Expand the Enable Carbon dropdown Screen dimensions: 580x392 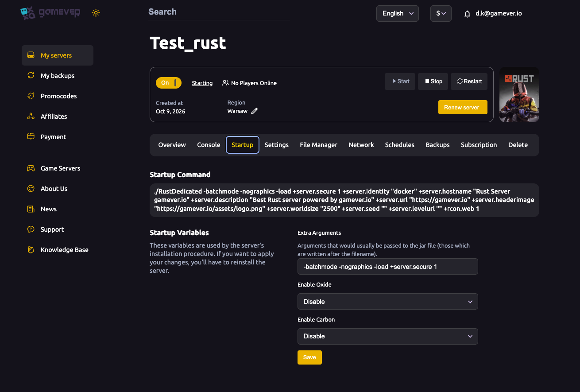388,336
